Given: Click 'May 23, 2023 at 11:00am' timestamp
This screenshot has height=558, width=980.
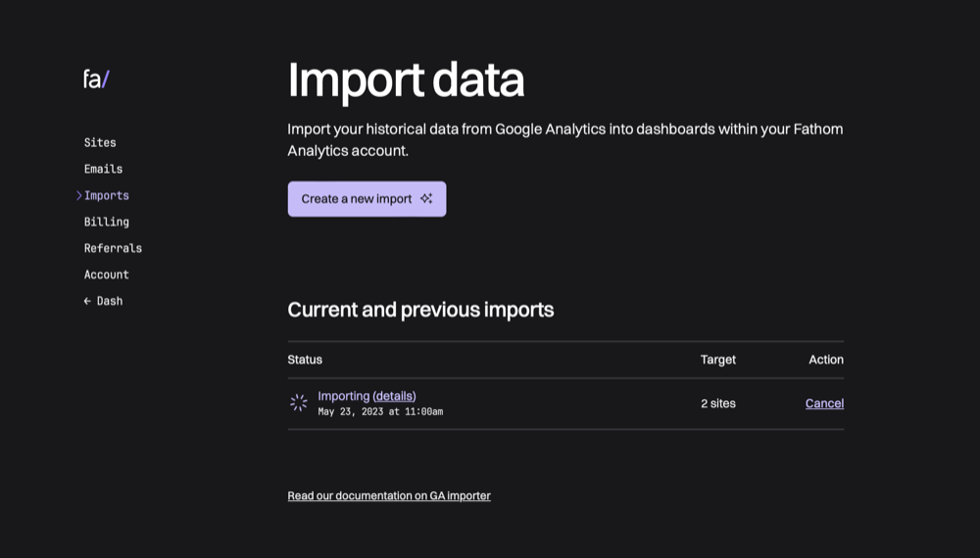Looking at the screenshot, I should point(380,412).
